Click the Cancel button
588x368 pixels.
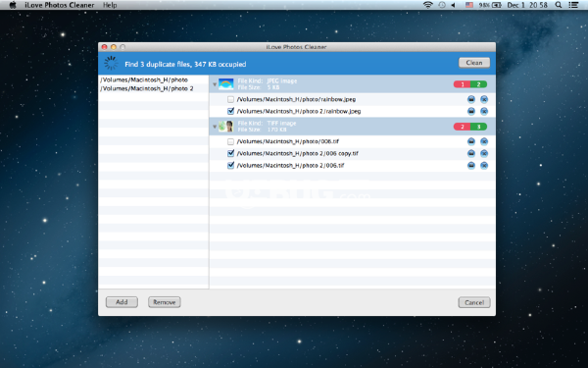(474, 302)
